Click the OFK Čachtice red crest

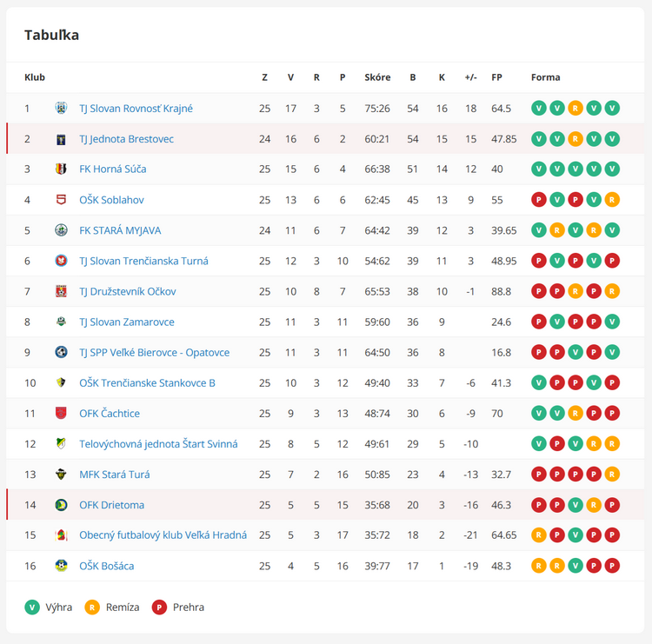click(x=61, y=413)
